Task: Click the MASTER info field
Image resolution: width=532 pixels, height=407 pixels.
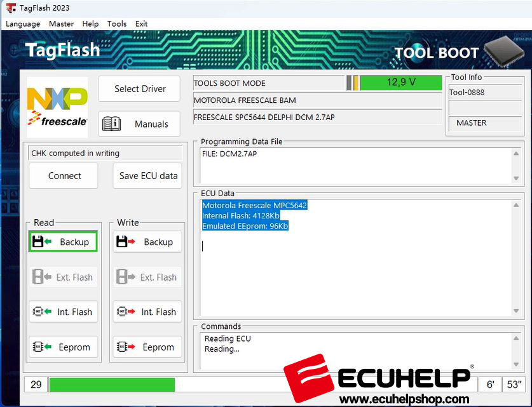Action: (x=485, y=123)
